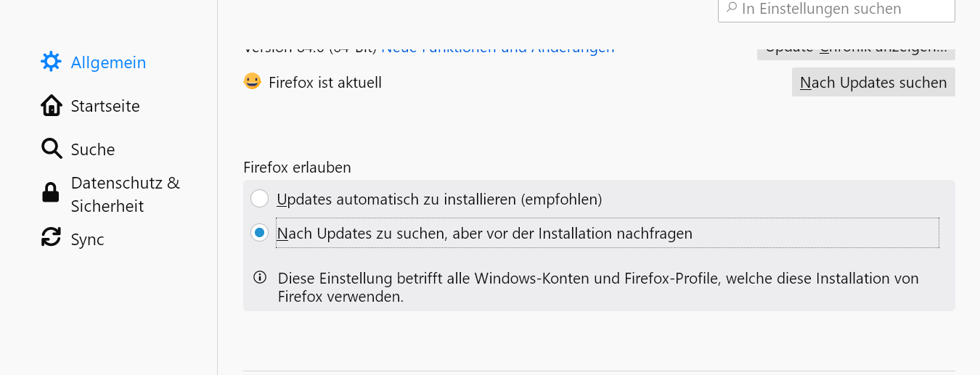Image resolution: width=980 pixels, height=375 pixels.
Task: Open the Sync settings category
Action: (x=87, y=240)
